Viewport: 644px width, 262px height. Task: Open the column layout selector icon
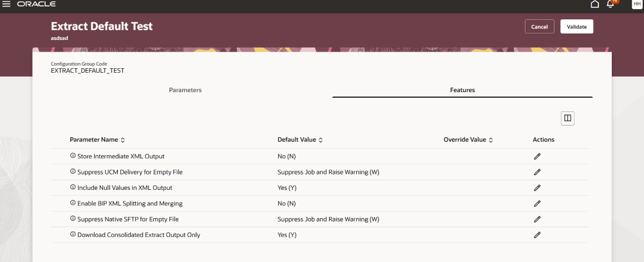tap(567, 118)
